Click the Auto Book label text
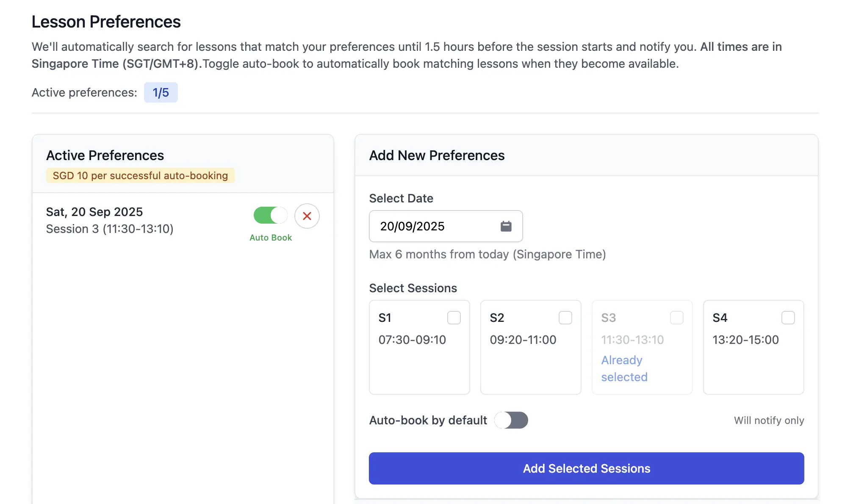 click(271, 238)
